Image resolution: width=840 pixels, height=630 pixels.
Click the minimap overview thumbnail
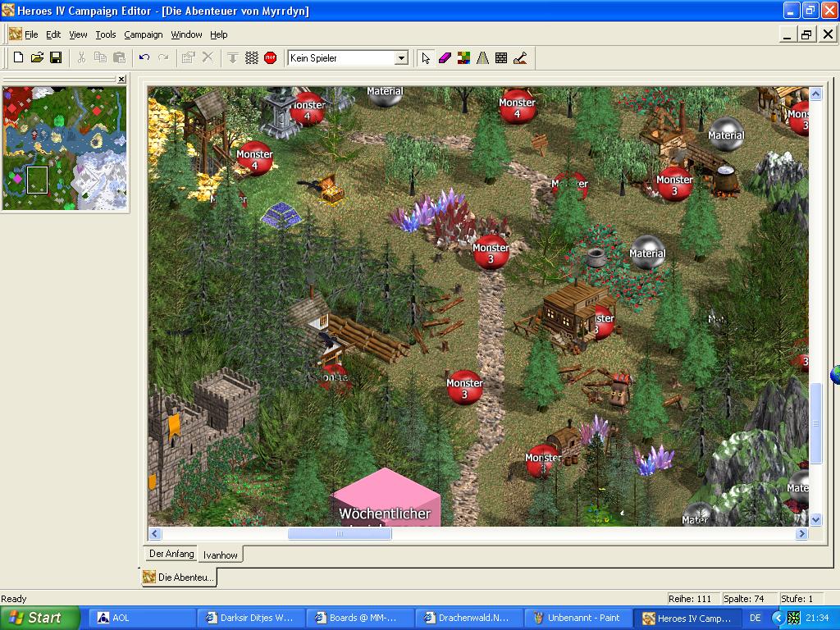point(65,148)
